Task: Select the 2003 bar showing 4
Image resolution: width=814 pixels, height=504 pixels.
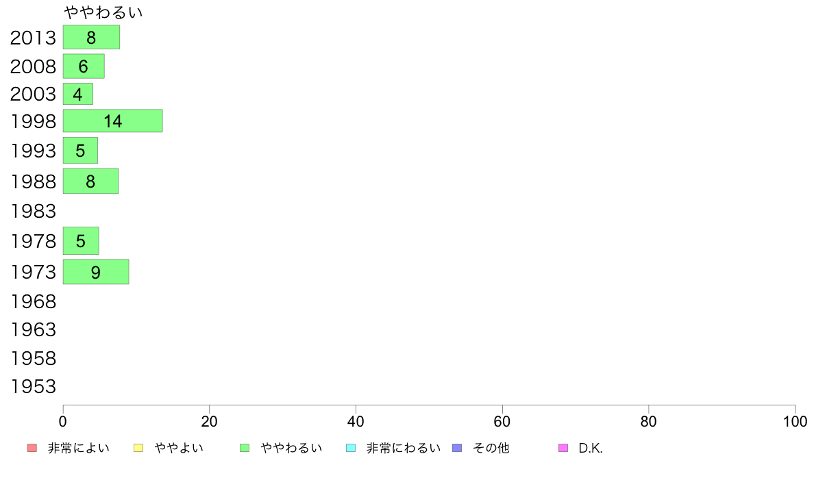Action: (x=78, y=94)
